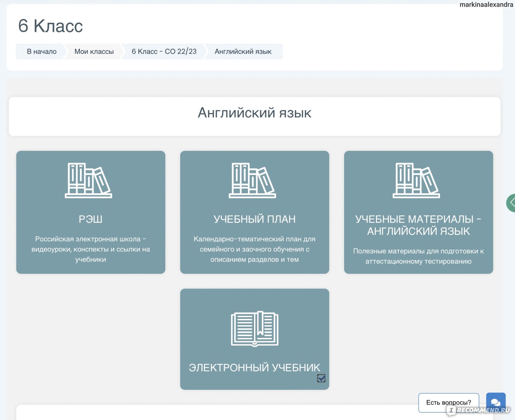Click bookshelf icon on УЧЕБНЫЕ МАТЕРИАЛЫ card
Viewport: 515px width, 420px height.
tap(417, 180)
